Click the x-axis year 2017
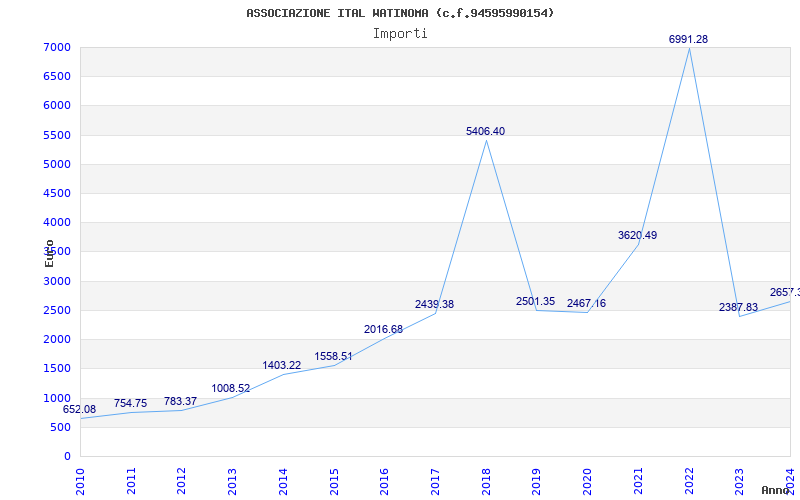The width and height of the screenshot is (800, 500). [x=435, y=482]
